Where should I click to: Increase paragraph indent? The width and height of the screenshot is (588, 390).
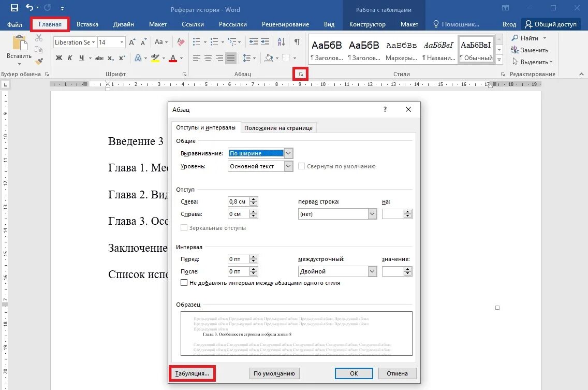coord(265,42)
